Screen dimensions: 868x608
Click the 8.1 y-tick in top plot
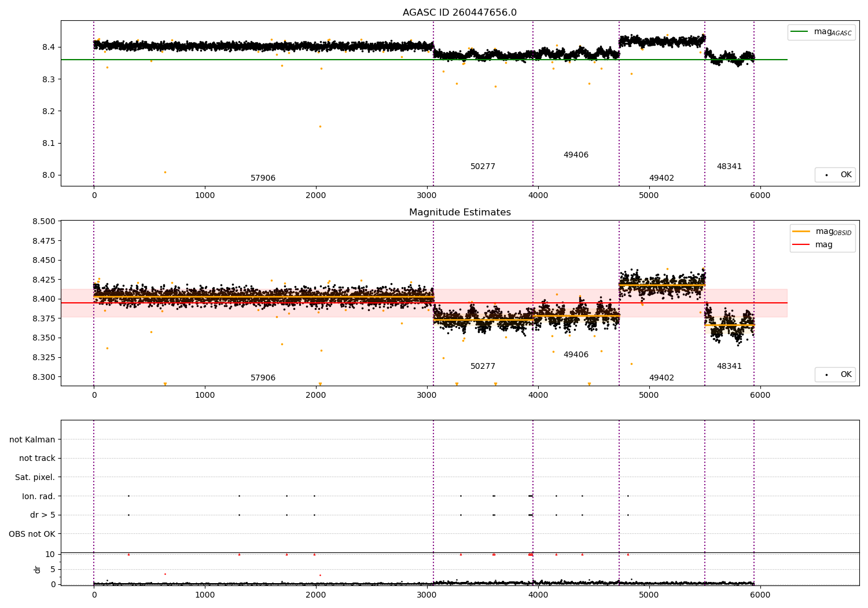click(49, 143)
